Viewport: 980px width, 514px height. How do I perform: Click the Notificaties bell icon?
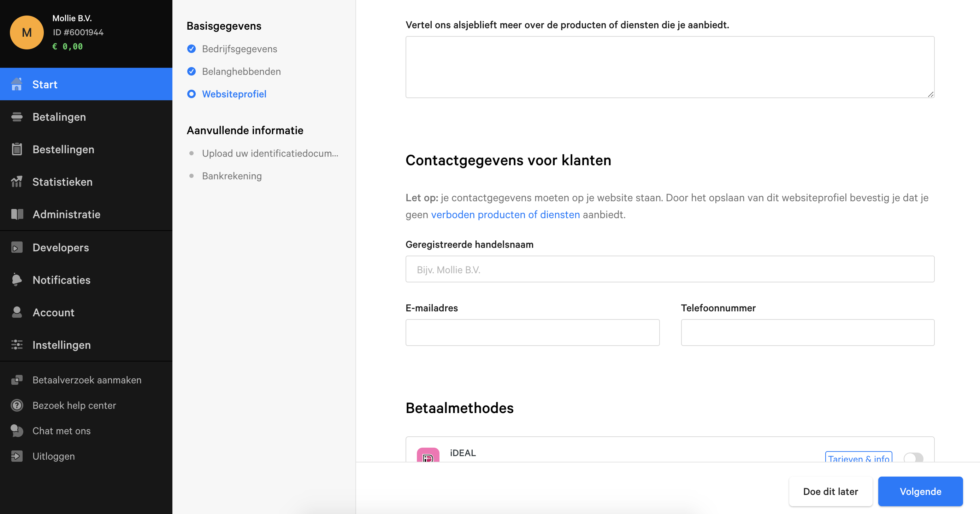click(17, 280)
